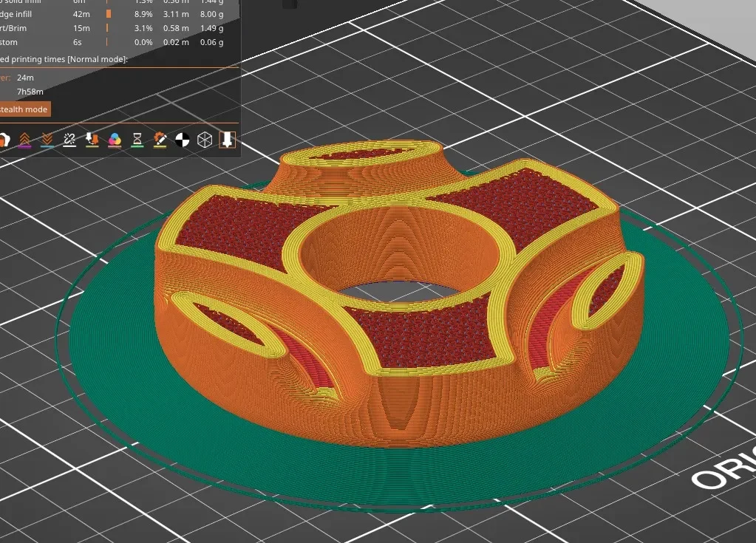This screenshot has width=756, height=543.
Task: Click the 3.11 m filament length value
Action: 176,15
